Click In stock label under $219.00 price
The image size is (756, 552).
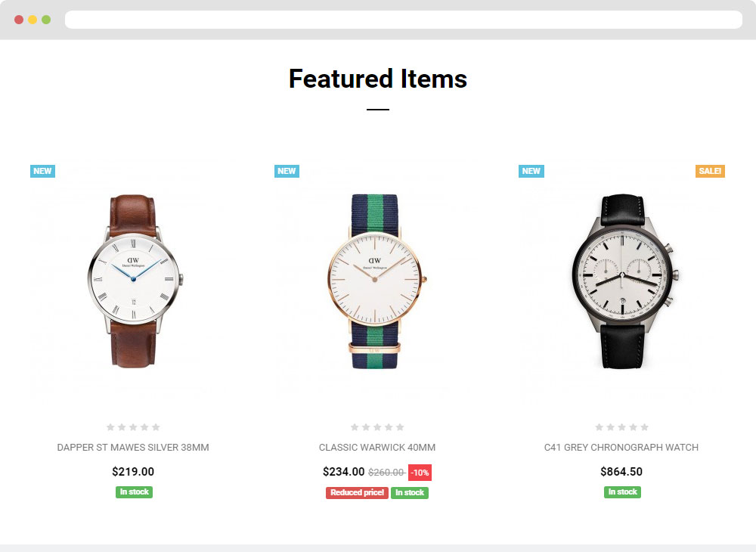click(x=134, y=492)
